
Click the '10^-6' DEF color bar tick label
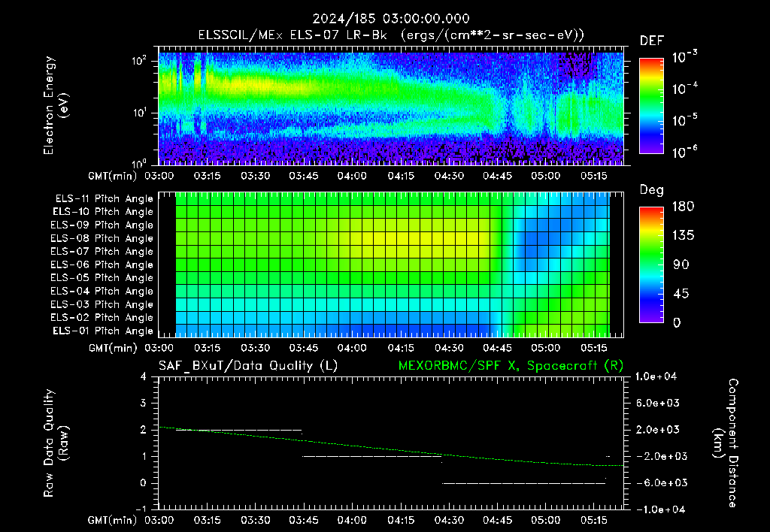(684, 152)
